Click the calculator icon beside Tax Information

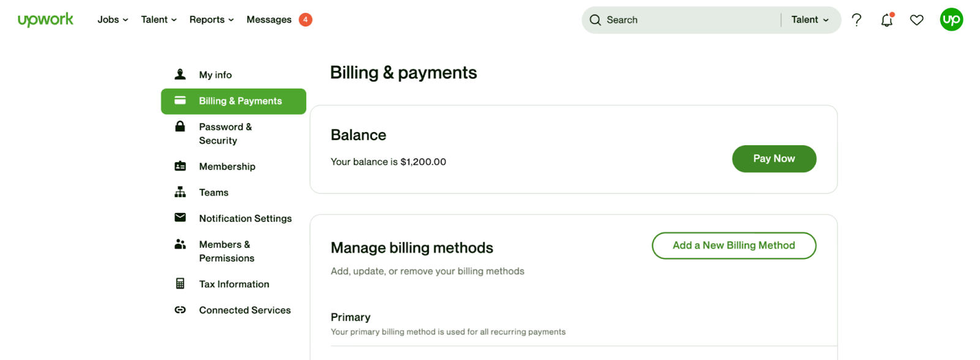(x=180, y=283)
